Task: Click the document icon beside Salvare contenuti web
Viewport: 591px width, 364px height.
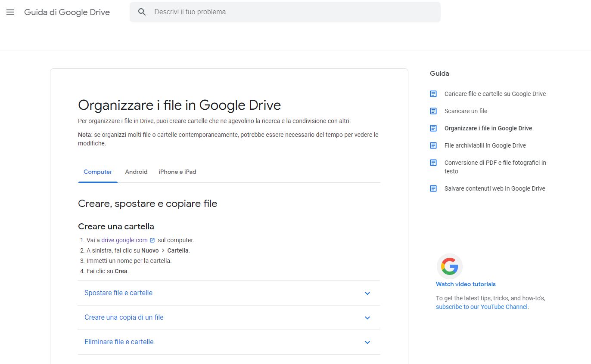Action: coord(433,188)
